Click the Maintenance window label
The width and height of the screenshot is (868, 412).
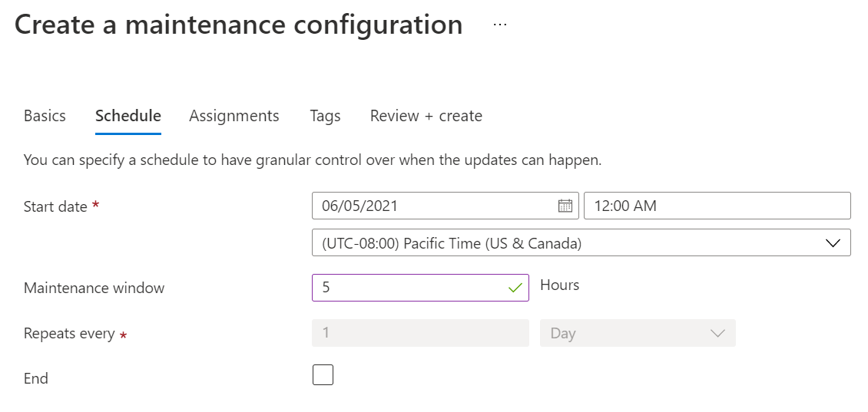coord(94,288)
